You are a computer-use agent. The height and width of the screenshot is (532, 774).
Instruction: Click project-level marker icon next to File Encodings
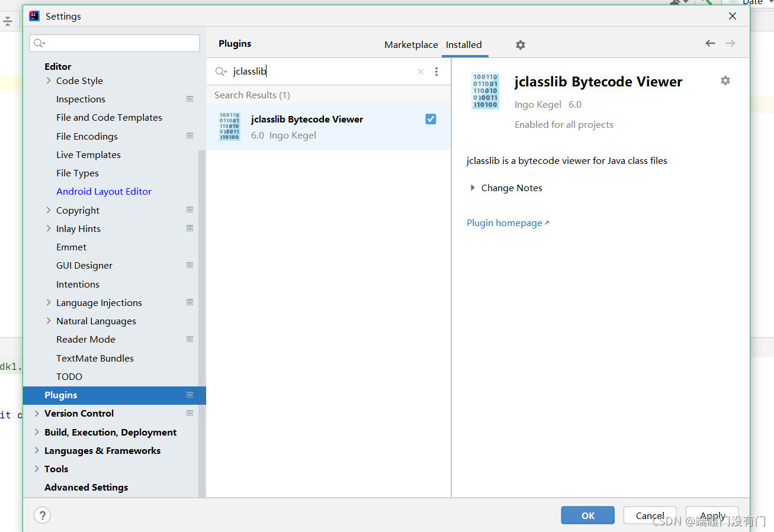coord(190,136)
